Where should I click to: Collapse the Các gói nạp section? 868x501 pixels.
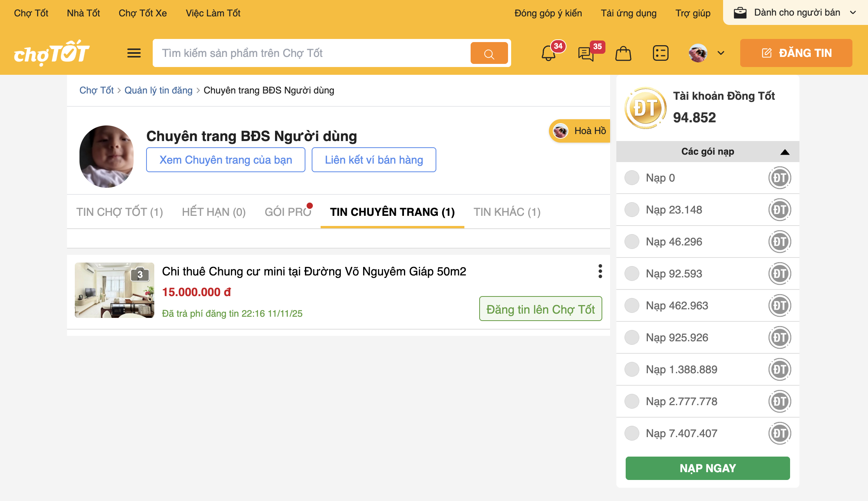click(x=785, y=152)
